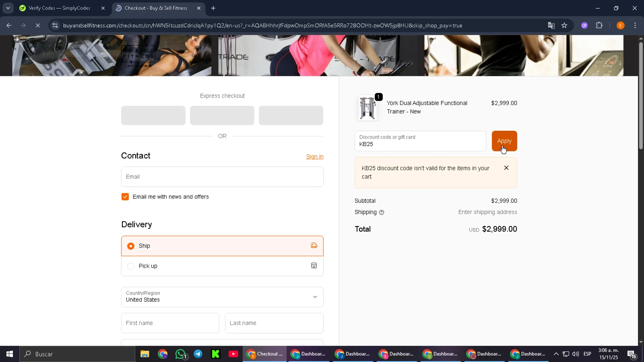Close the Checkout Buy & Sell Fitness tab
This screenshot has height=362, width=644.
(x=199, y=8)
